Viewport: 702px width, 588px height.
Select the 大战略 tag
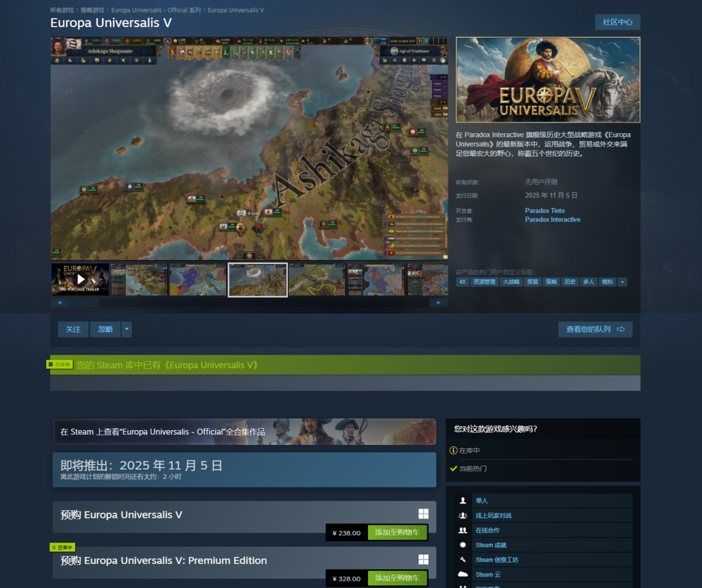click(x=511, y=282)
